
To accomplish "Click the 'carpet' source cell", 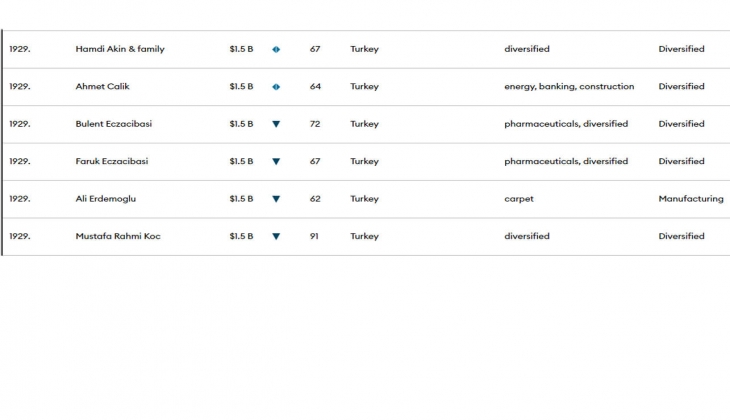I will [519, 199].
